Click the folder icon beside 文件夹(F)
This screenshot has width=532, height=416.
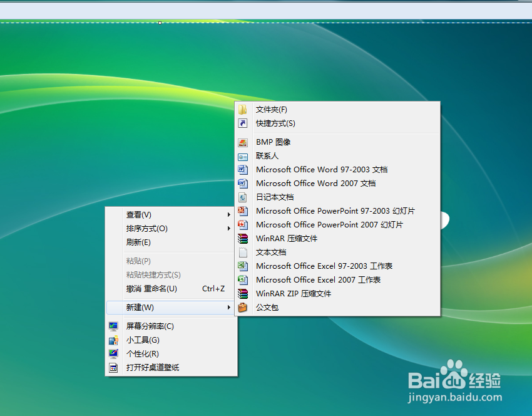coord(243,110)
